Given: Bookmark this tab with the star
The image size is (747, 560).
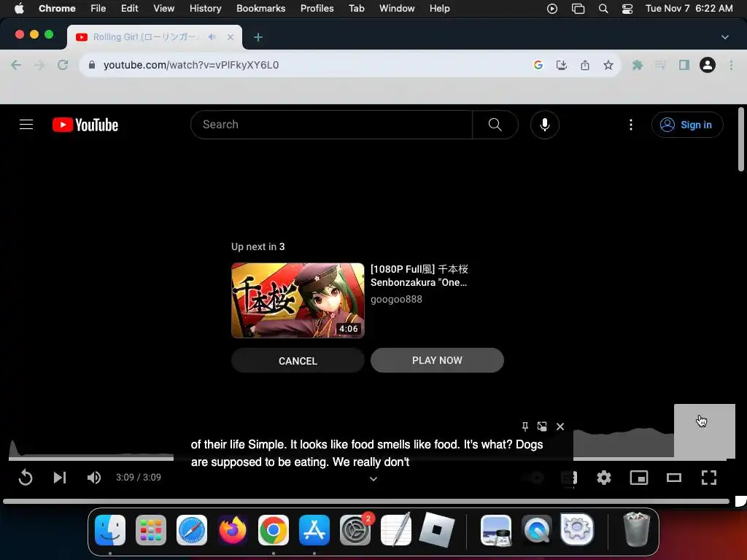Looking at the screenshot, I should pyautogui.click(x=608, y=65).
